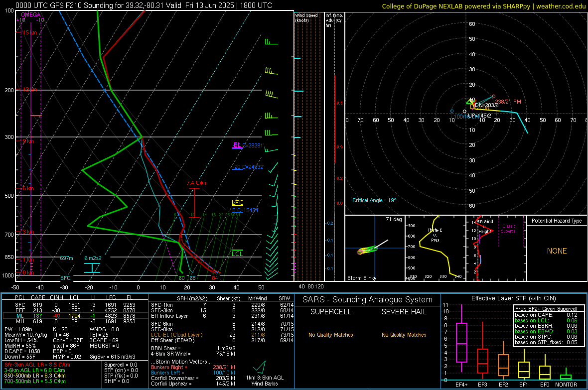
Task: Click the SRH (m2/s2) column header
Action: coord(193,298)
